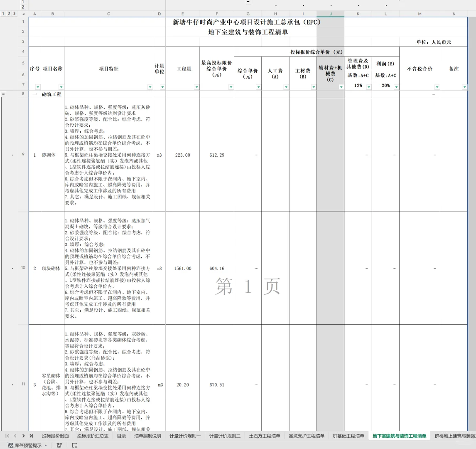Viewport: 476px width, 449px height.
Task: Open the 计量单位 column filter dropdown
Action: pos(162,87)
